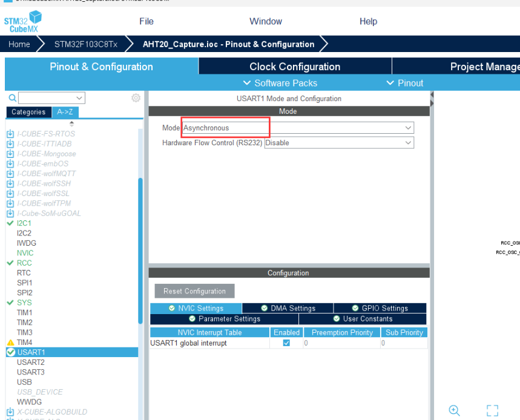Expand the Pinout dropdown menu
This screenshot has height=420, width=520.
coord(405,83)
